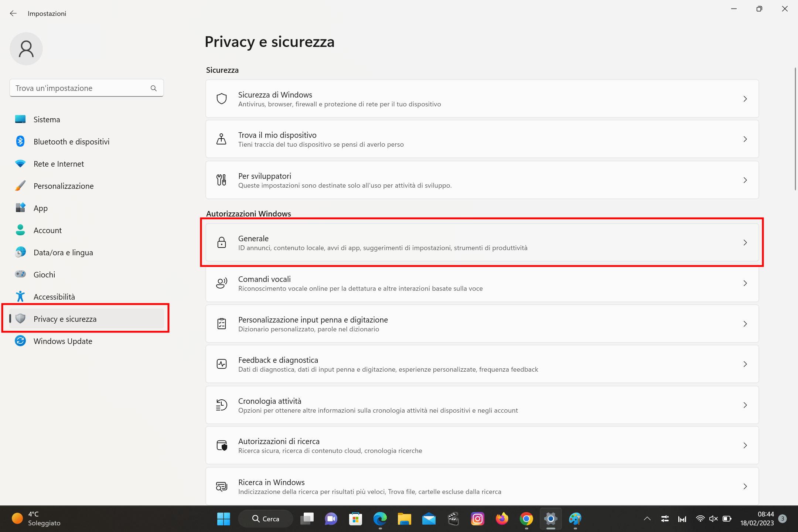Expand the Trova il mio dispositivo row chevron

(x=745, y=139)
